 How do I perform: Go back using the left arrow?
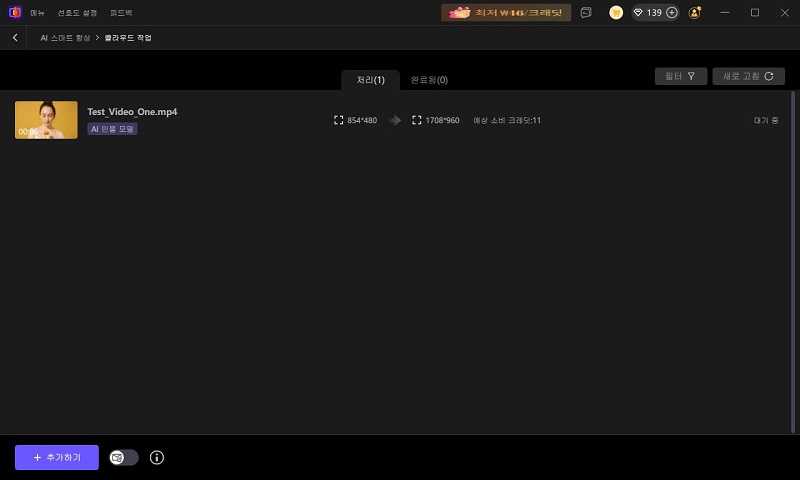click(x=15, y=37)
